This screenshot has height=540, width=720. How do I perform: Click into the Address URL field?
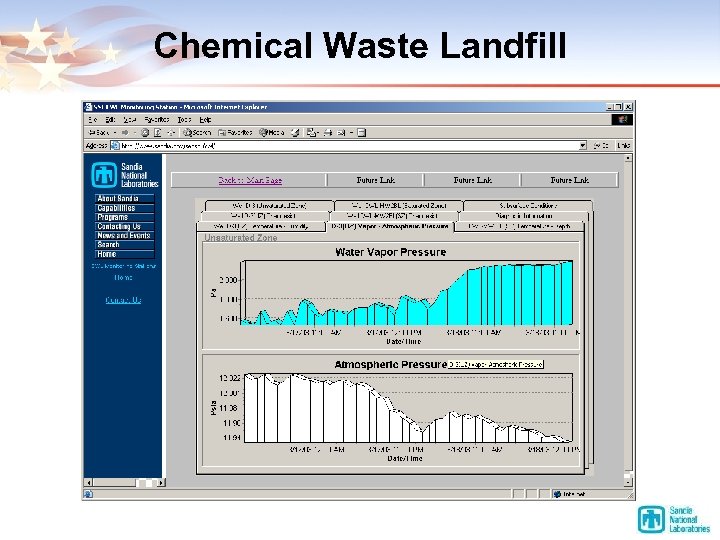click(349, 146)
